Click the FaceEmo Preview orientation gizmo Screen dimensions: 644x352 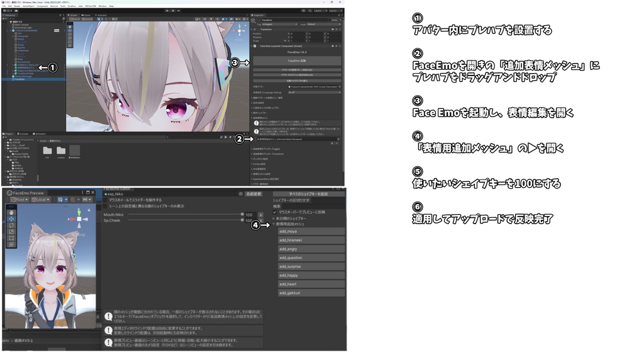(79, 219)
